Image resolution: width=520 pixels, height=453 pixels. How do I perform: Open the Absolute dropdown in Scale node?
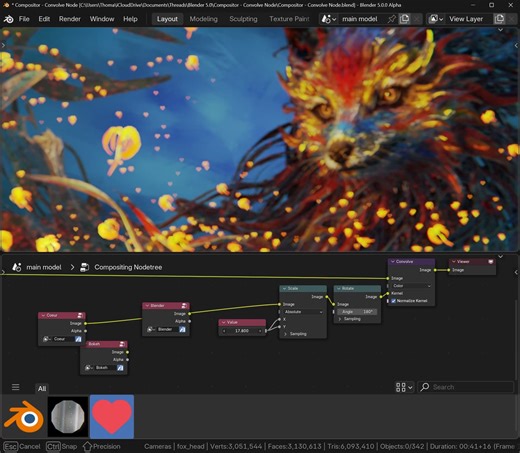[303, 312]
